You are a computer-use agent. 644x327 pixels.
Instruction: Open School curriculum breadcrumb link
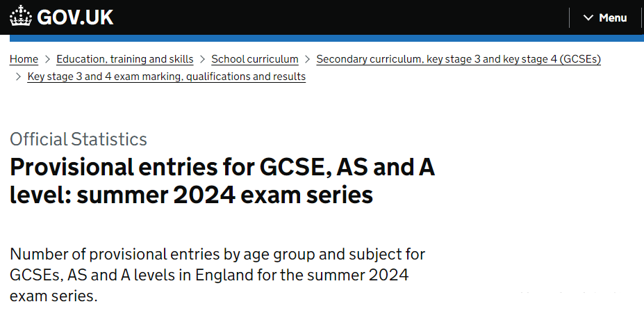pos(255,59)
